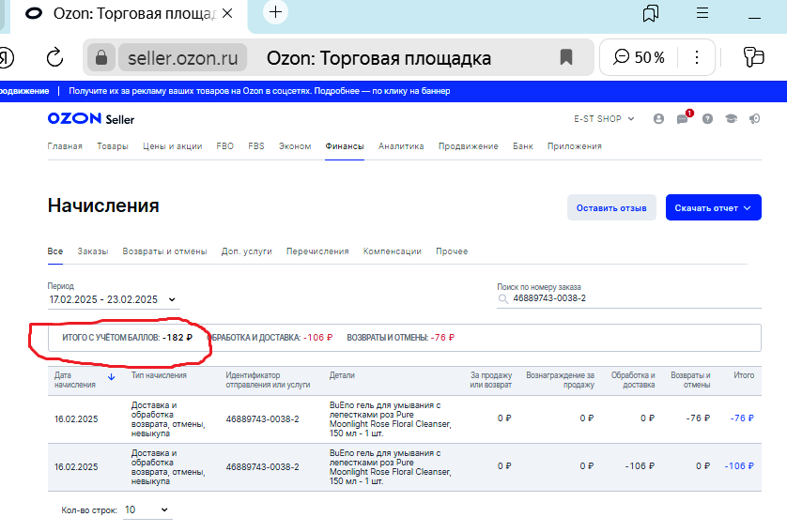The height and width of the screenshot is (532, 787).
Task: Switch to the Доп. услуги tab
Action: tap(246, 251)
